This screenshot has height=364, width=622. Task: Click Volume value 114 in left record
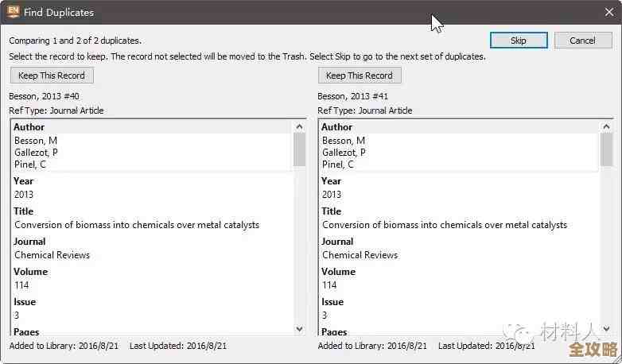(24, 285)
